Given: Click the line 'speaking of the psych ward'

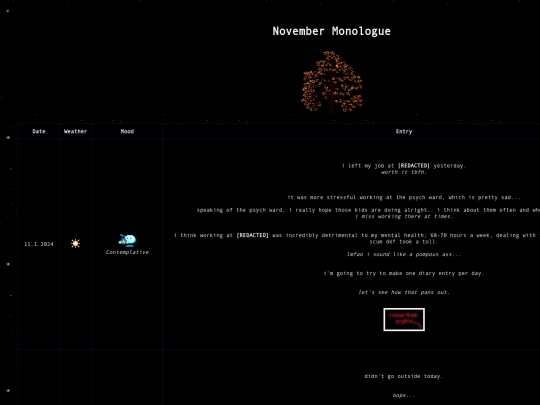Looking at the screenshot, I should coord(368,210).
